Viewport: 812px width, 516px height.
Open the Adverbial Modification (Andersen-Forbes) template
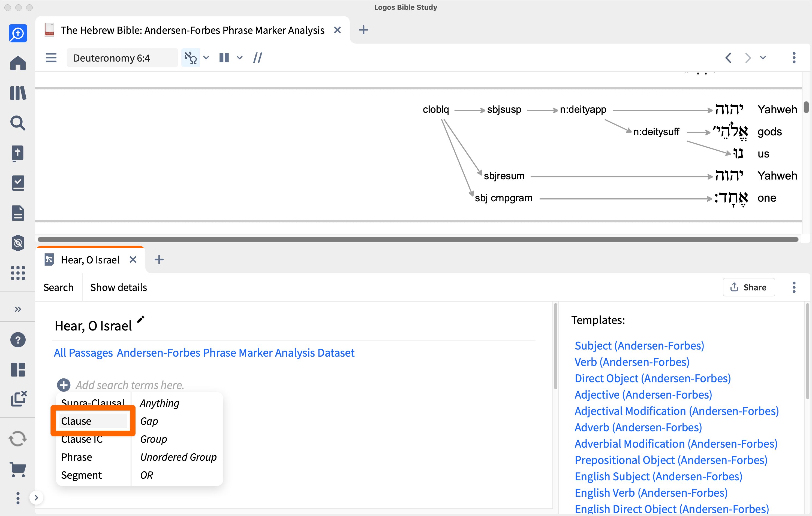coord(676,444)
